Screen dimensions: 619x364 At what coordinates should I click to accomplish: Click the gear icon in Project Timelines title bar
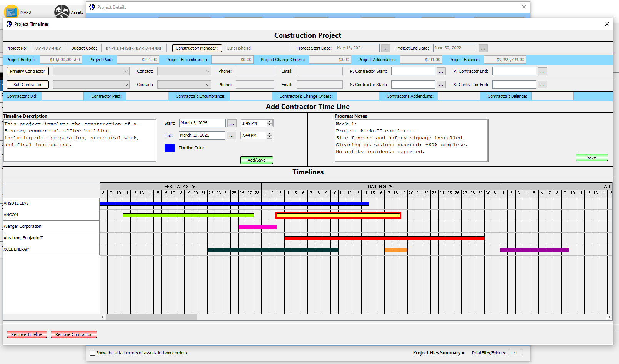point(9,24)
